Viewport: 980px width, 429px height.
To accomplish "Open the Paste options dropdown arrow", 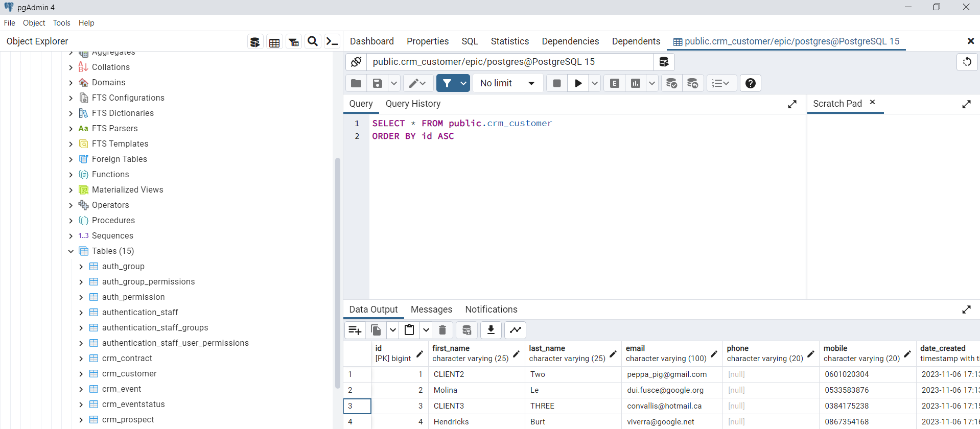I will [x=426, y=330].
